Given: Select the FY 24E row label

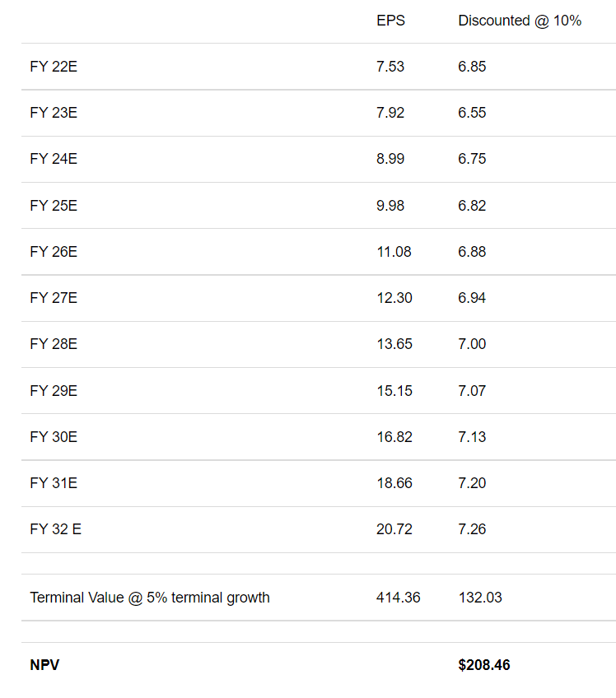Looking at the screenshot, I should pos(54,159).
